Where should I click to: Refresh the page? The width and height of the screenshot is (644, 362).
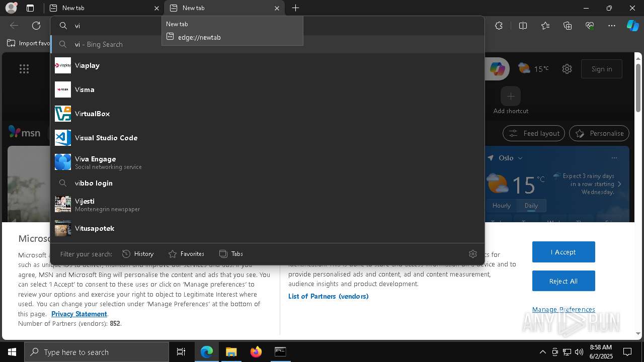(36, 26)
